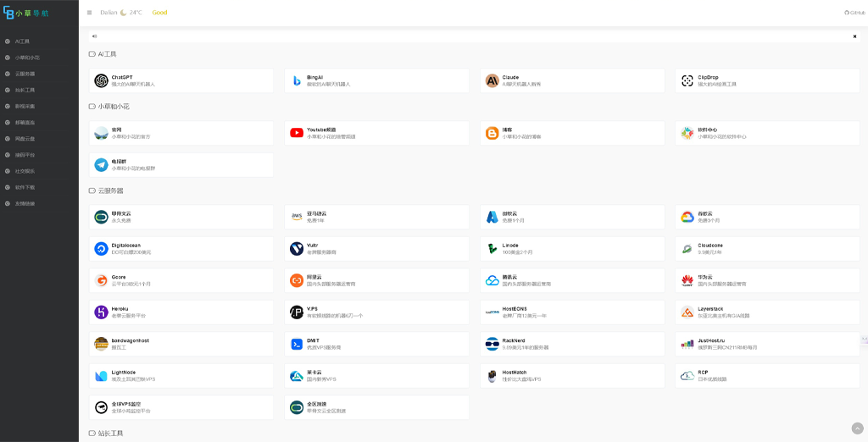
Task: Click the BingAI logo
Action: pyautogui.click(x=297, y=80)
